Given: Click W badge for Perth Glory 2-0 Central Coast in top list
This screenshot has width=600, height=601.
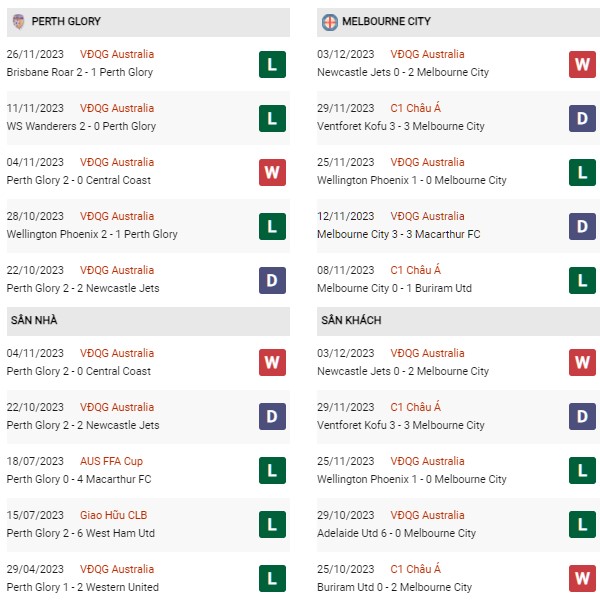Looking at the screenshot, I should click(x=272, y=172).
